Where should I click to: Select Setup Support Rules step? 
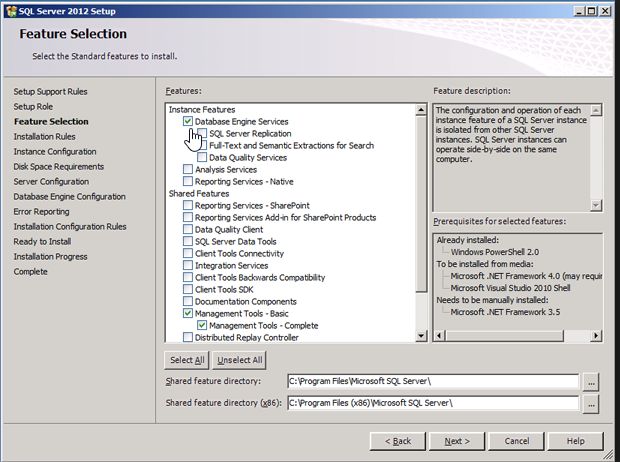click(50, 91)
